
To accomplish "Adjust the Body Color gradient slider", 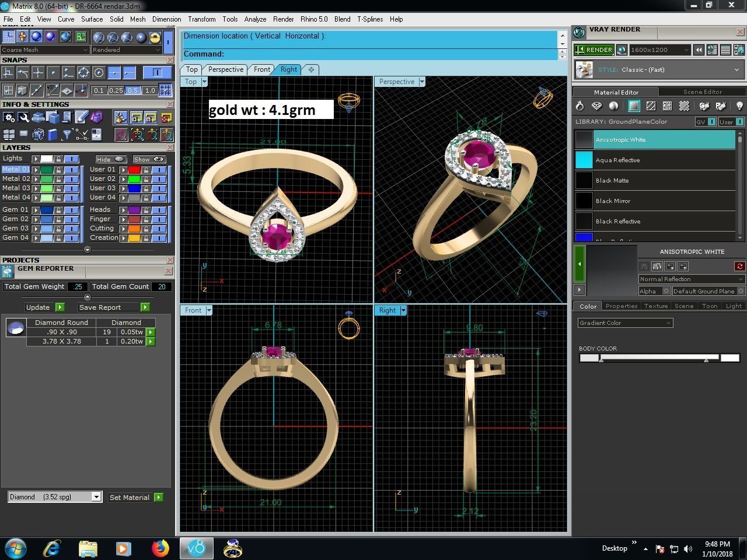I will (x=659, y=358).
